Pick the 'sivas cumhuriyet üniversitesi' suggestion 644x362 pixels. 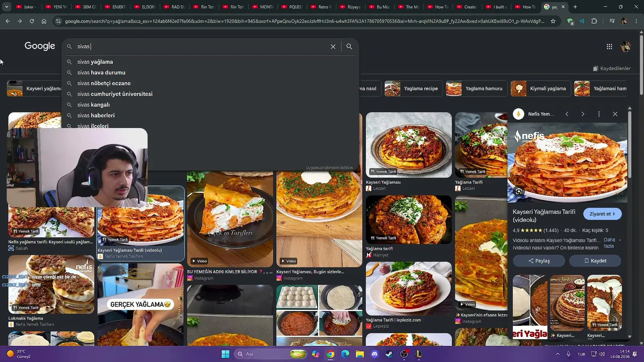[x=210, y=94]
